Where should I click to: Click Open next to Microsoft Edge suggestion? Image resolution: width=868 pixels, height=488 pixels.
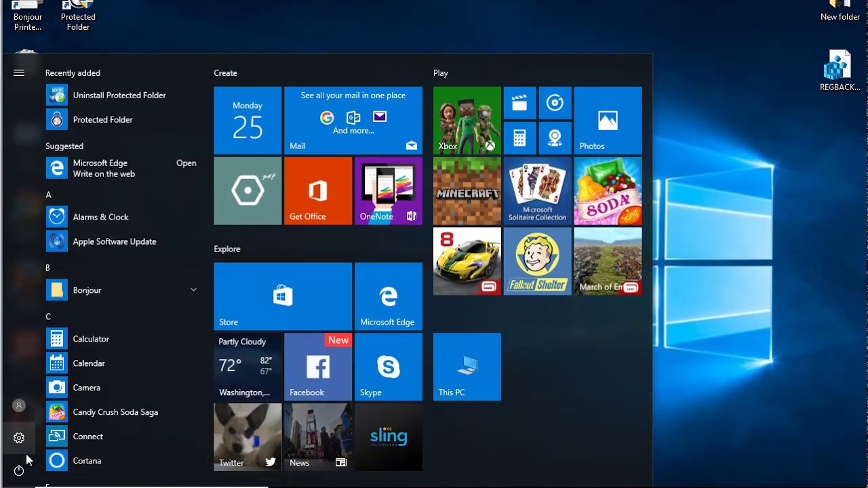[186, 163]
